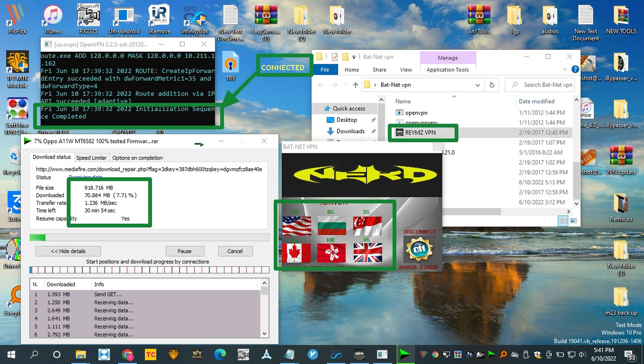Open the Home ribbon tab
The image size is (644, 364).
(352, 70)
